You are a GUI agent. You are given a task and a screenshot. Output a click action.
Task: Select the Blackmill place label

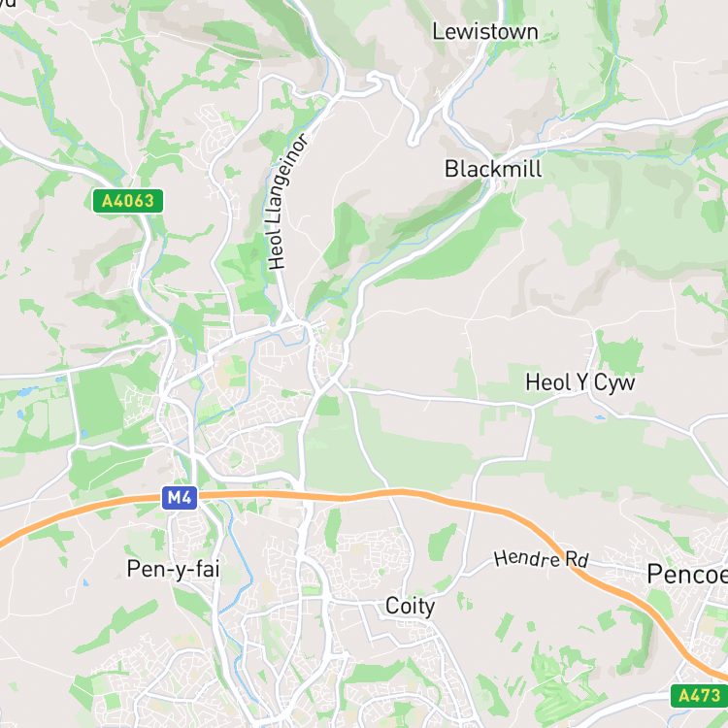click(x=493, y=169)
